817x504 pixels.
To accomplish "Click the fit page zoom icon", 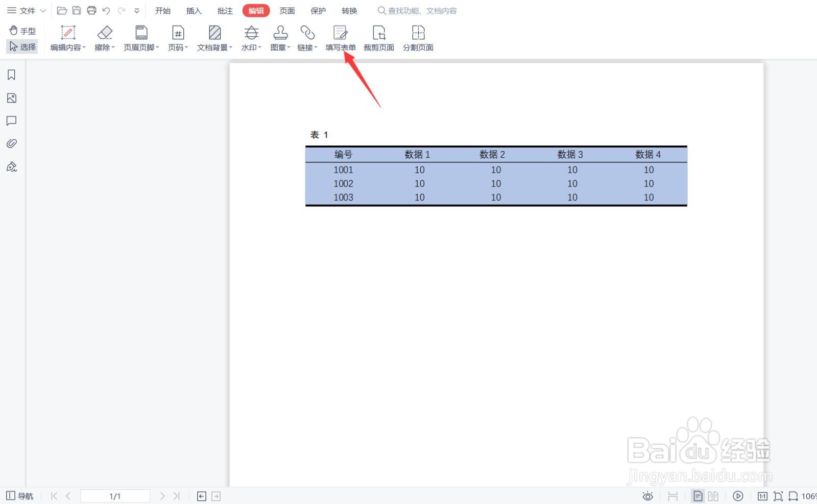I will point(778,496).
